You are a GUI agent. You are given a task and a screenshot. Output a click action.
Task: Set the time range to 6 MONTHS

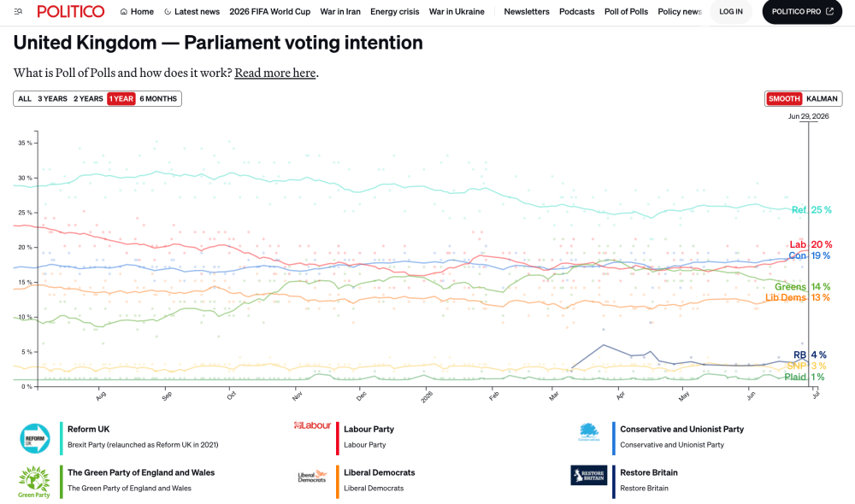(158, 98)
